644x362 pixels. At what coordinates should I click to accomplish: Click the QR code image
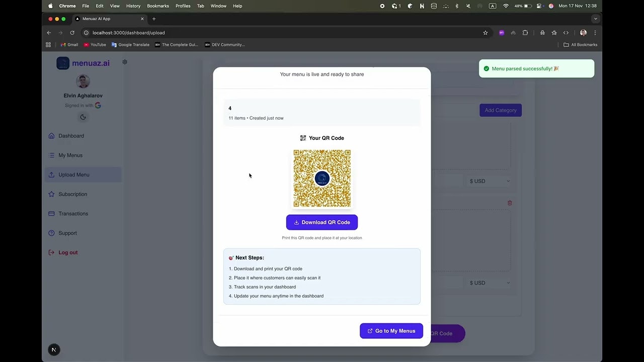click(x=322, y=178)
